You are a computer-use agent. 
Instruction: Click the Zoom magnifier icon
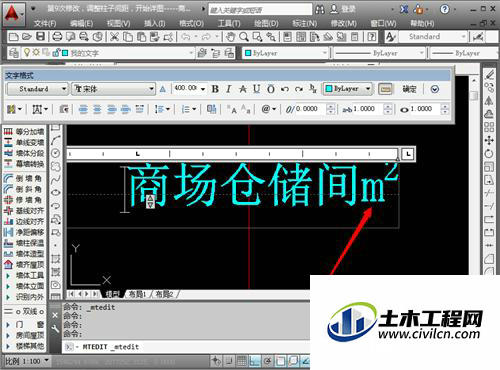click(244, 36)
